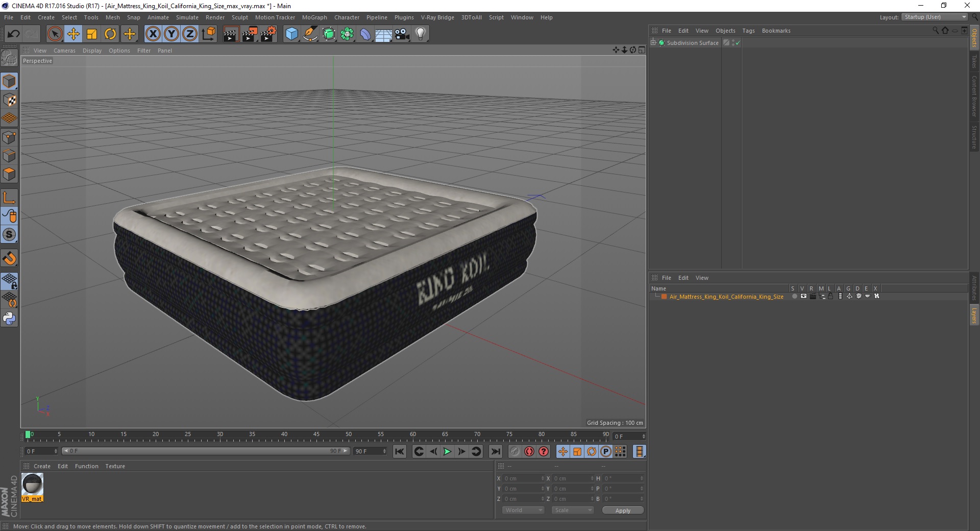Image resolution: width=980 pixels, height=531 pixels.
Task: Open the Mesh menu
Action: pyautogui.click(x=113, y=17)
